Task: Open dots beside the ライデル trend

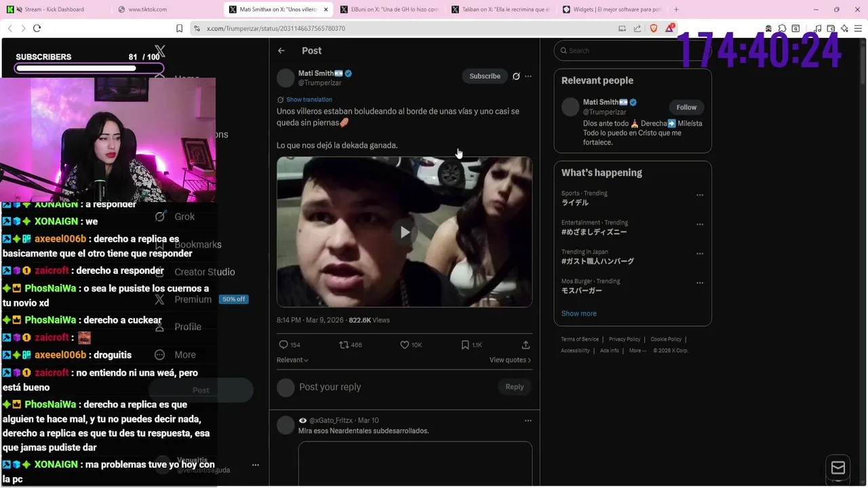Action: point(700,195)
